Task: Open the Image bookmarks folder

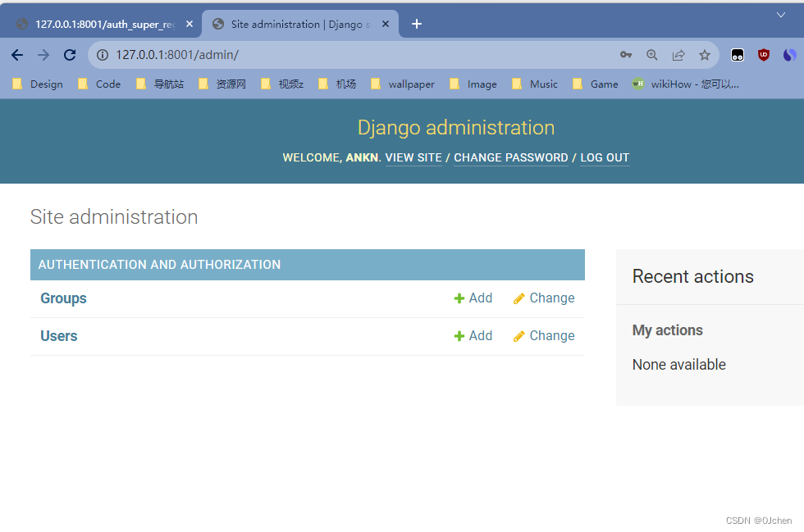Action: pos(473,84)
